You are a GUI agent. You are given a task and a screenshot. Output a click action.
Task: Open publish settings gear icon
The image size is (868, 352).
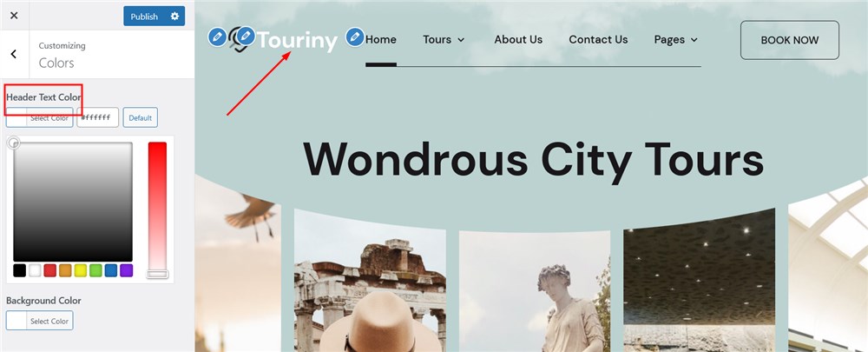tap(175, 16)
